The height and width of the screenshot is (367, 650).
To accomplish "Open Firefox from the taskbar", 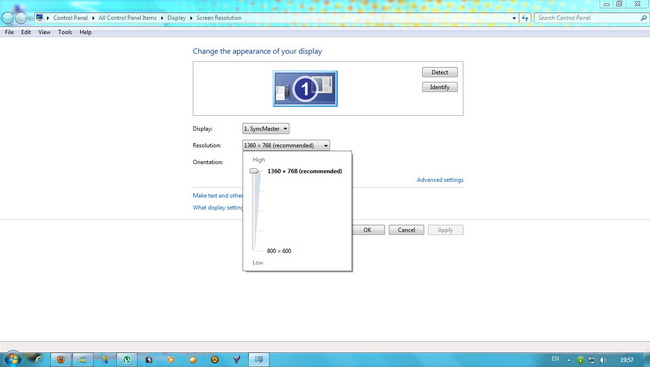I will click(x=61, y=360).
